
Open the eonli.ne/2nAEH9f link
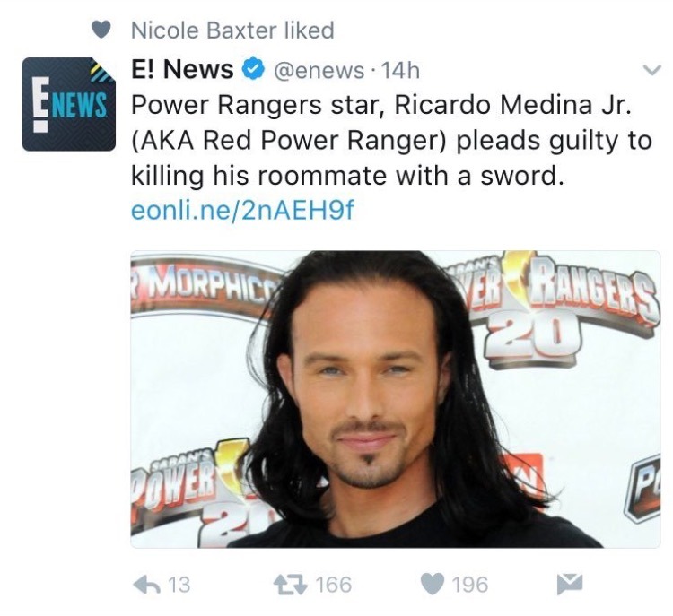[243, 210]
